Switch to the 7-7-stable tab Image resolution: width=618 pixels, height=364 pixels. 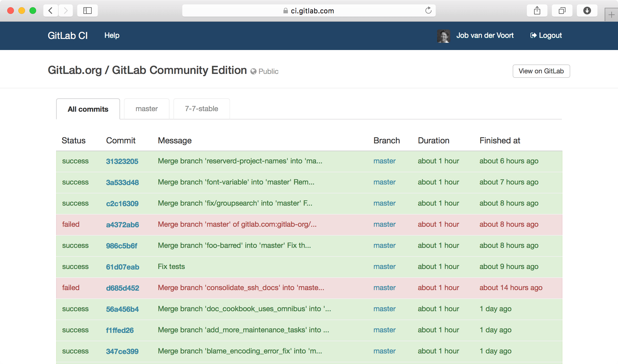pos(201,109)
